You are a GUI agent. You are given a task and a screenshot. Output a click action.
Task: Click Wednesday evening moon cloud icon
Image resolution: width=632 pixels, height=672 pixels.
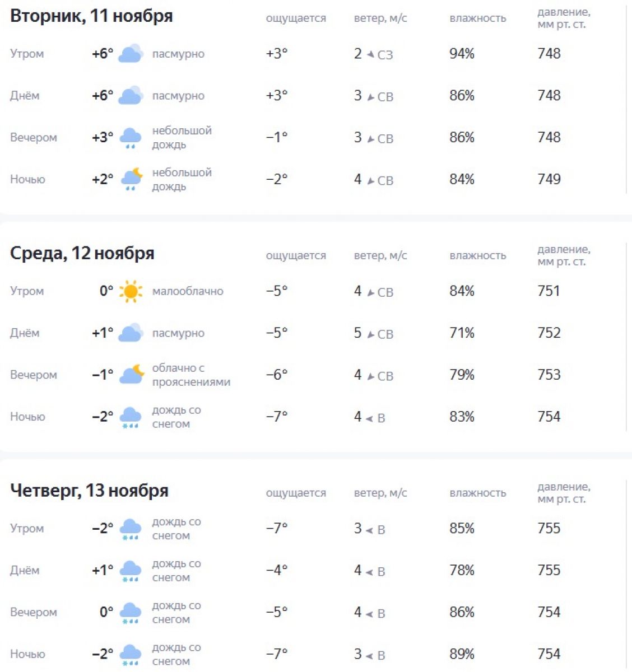pos(131,375)
